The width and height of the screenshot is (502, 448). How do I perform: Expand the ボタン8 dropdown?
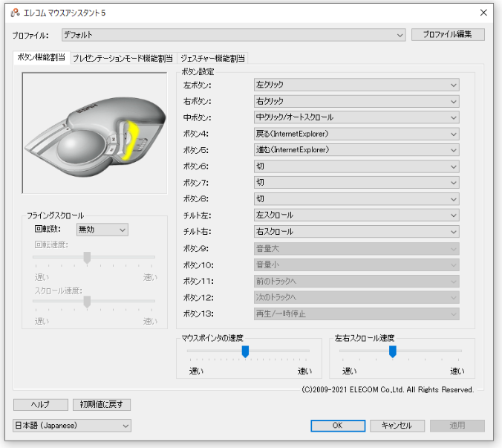[x=356, y=199]
